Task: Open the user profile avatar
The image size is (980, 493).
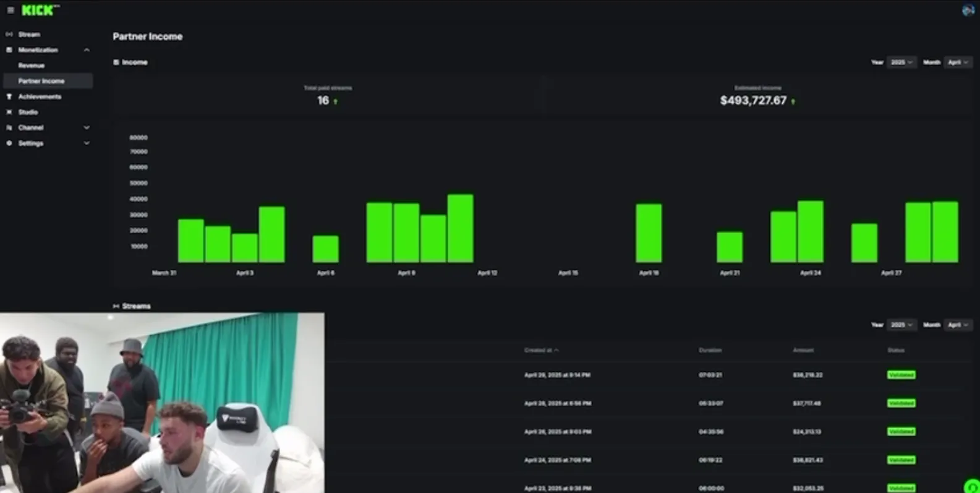Action: click(x=968, y=10)
